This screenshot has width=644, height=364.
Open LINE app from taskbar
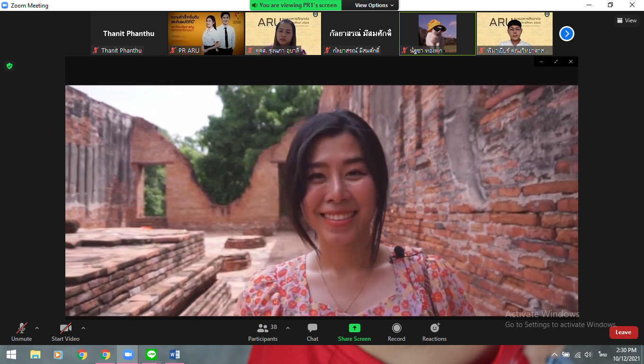coord(152,355)
